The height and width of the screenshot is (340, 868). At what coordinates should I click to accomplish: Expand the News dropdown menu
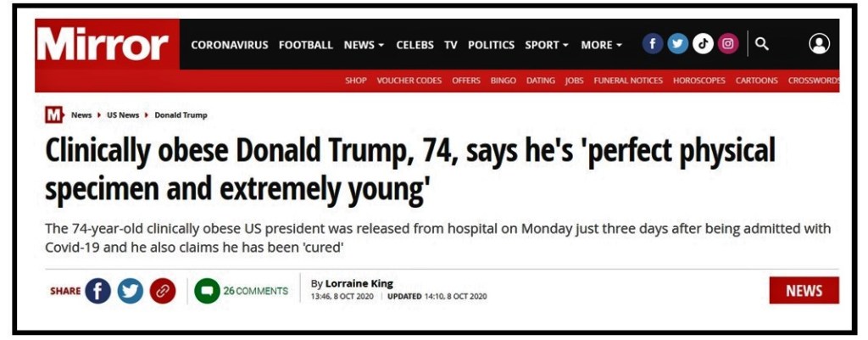point(364,45)
